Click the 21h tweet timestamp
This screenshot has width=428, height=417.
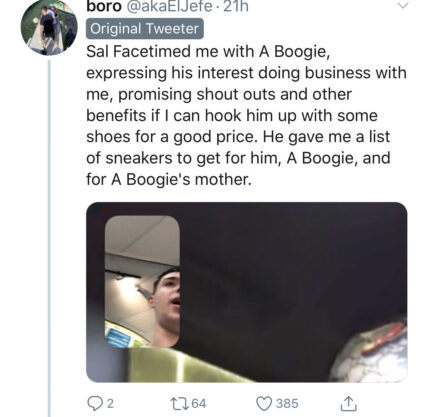click(x=236, y=6)
